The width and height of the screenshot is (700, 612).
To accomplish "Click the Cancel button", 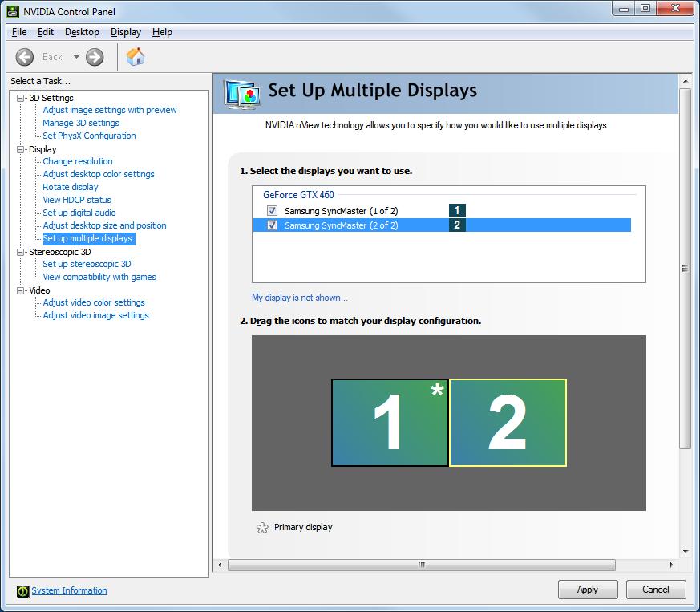I will [x=656, y=590].
